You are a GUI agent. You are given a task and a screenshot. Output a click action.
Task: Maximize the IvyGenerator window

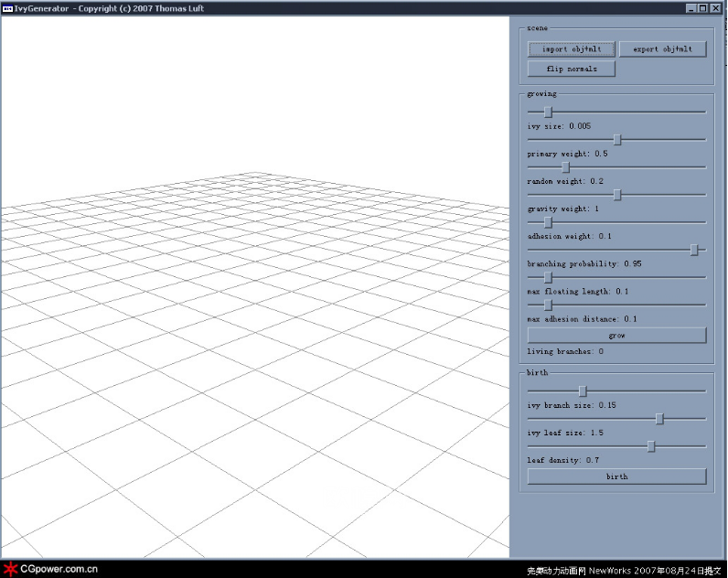703,8
